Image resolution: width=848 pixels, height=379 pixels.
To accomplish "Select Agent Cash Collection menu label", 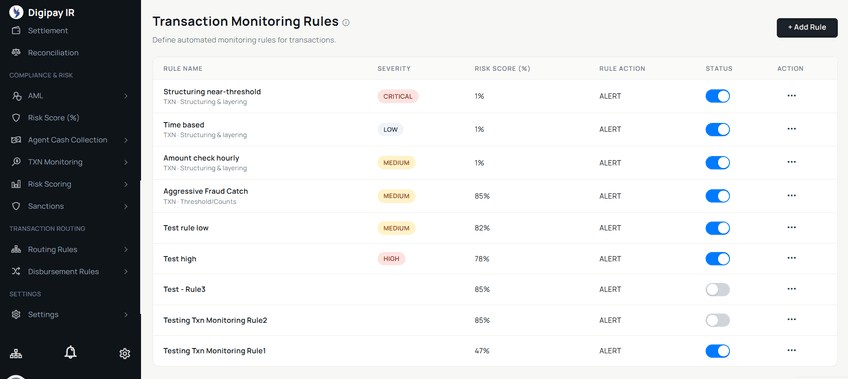I will pyautogui.click(x=68, y=140).
